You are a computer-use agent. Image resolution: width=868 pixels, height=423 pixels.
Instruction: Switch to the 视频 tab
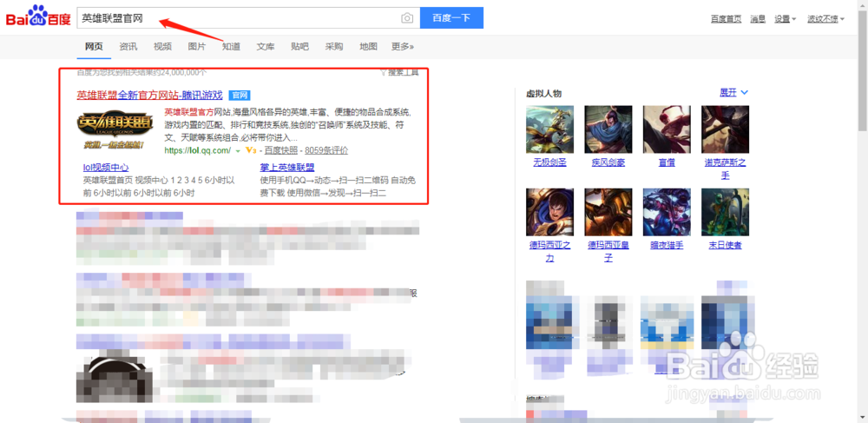pos(162,47)
